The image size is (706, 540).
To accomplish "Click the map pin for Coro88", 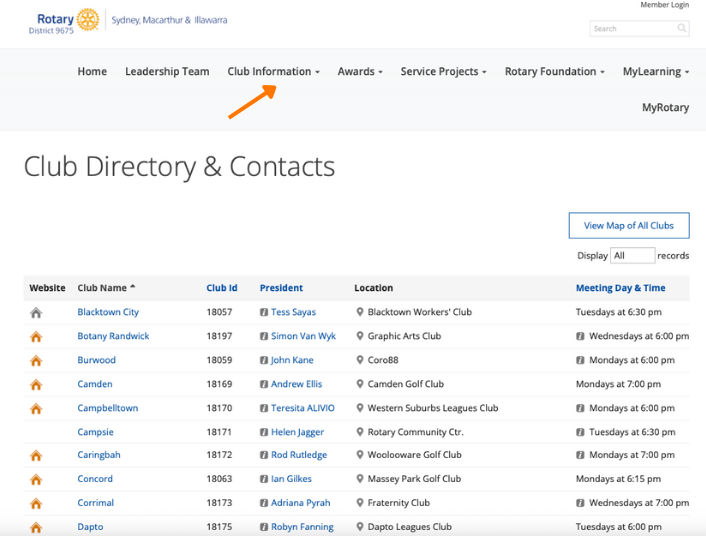I will [360, 359].
